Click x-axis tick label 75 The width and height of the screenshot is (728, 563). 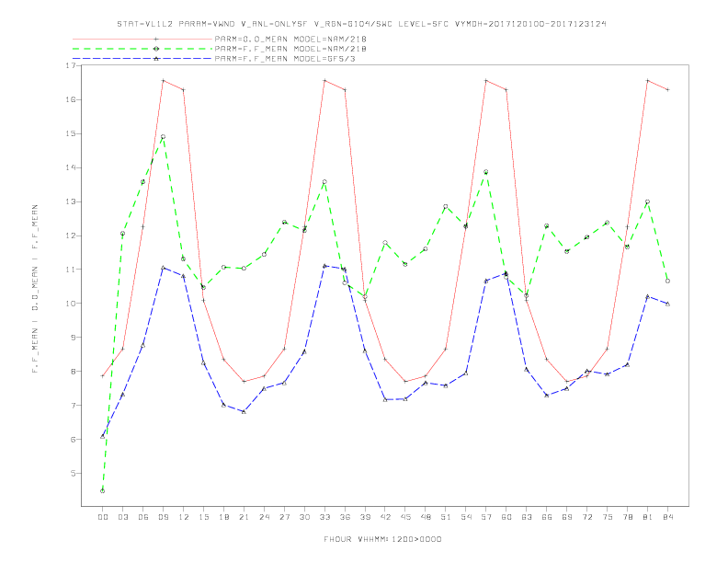point(608,517)
